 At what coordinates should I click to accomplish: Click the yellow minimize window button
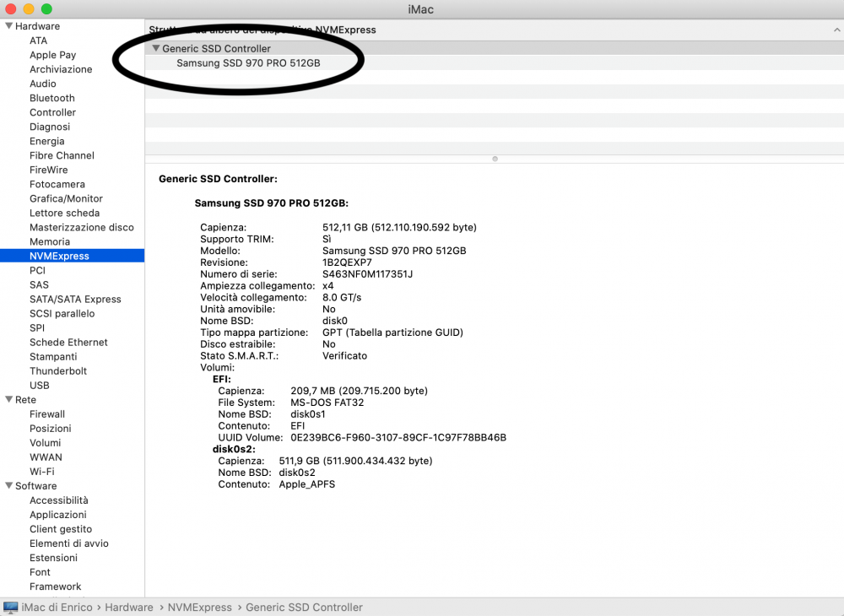pyautogui.click(x=29, y=9)
